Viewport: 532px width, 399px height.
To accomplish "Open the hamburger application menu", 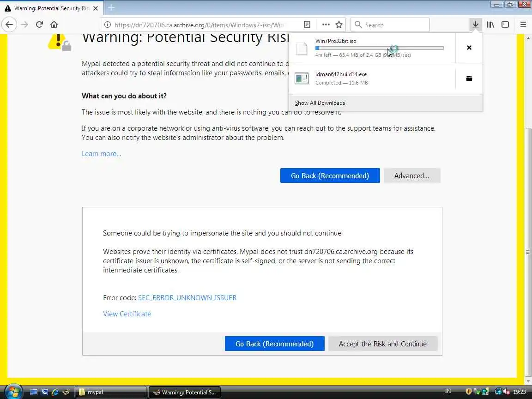I will tap(523, 24).
